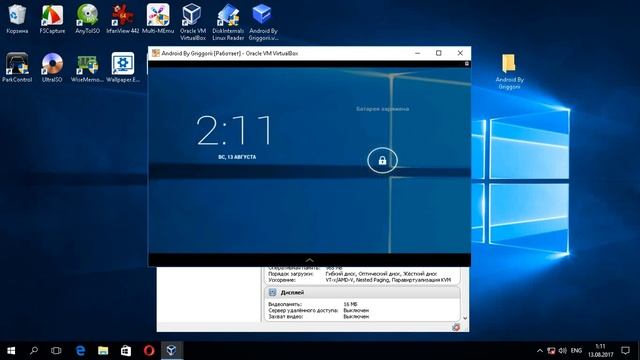
Task: Open Task View on the taskbar
Action: (56, 351)
